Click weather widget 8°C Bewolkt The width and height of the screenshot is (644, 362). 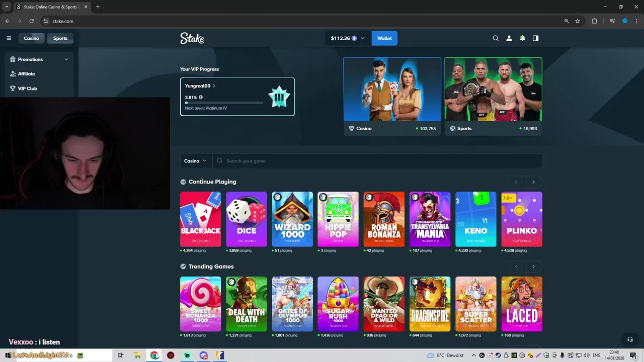(x=445, y=355)
